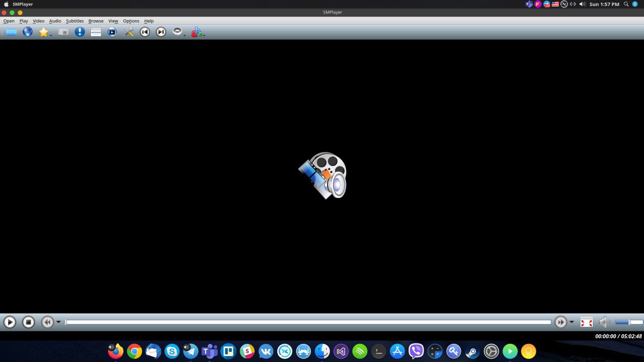Click the Apple menu logo
This screenshot has height=362, width=644.
[x=6, y=4]
